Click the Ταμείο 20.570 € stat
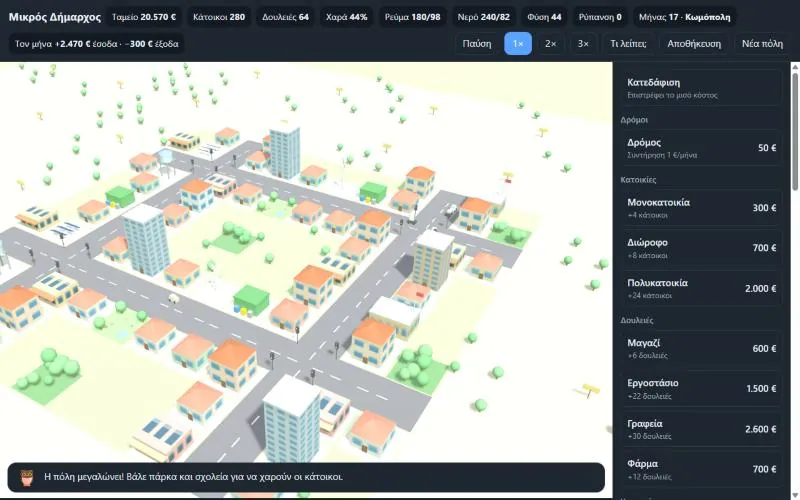This screenshot has height=500, width=800. click(x=144, y=17)
